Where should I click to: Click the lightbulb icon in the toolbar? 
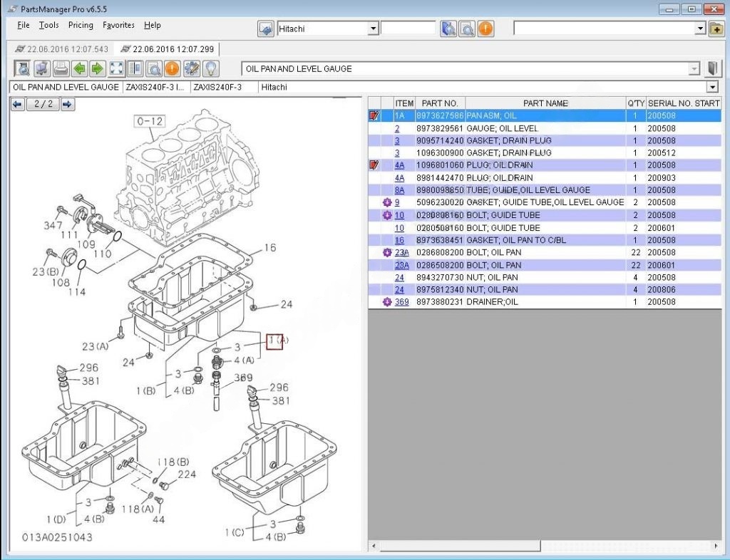tap(210, 69)
